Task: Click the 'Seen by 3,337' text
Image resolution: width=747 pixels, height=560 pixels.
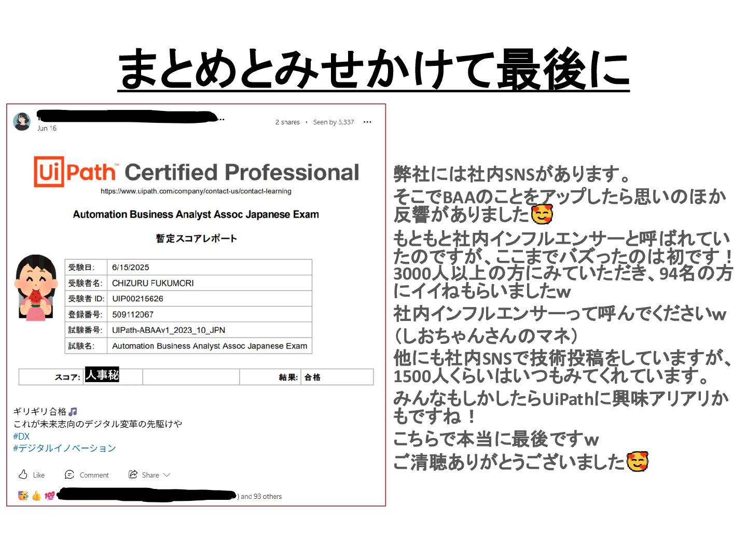Action: (334, 122)
